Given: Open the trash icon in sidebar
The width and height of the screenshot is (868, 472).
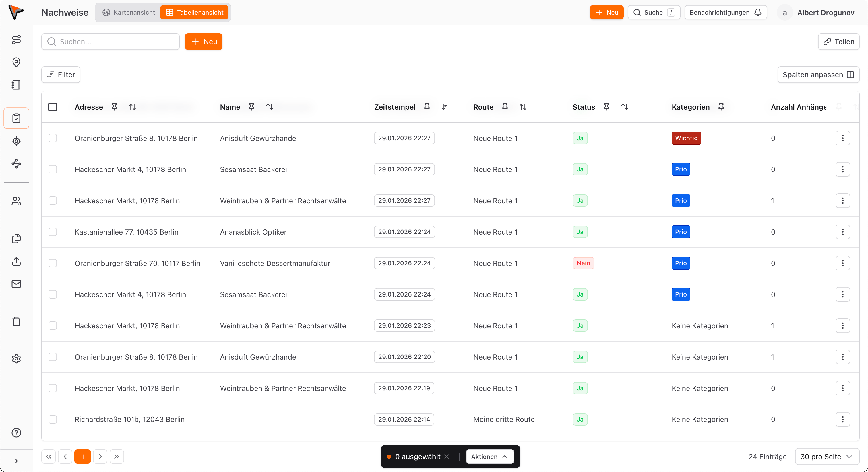Looking at the screenshot, I should point(16,321).
